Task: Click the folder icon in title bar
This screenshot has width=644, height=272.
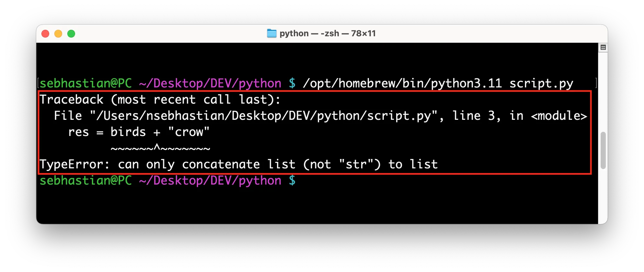Action: point(272,33)
